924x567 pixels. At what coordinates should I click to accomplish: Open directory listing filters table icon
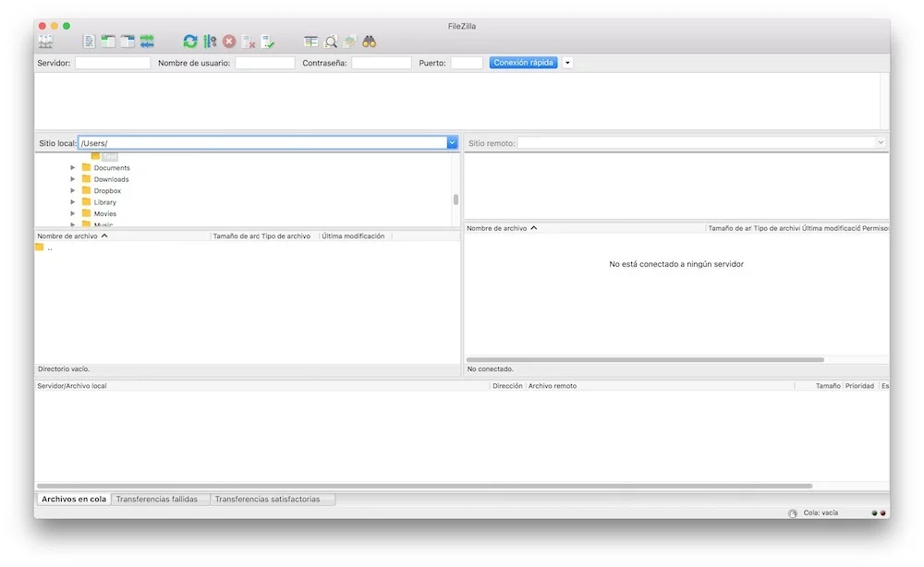tap(310, 42)
